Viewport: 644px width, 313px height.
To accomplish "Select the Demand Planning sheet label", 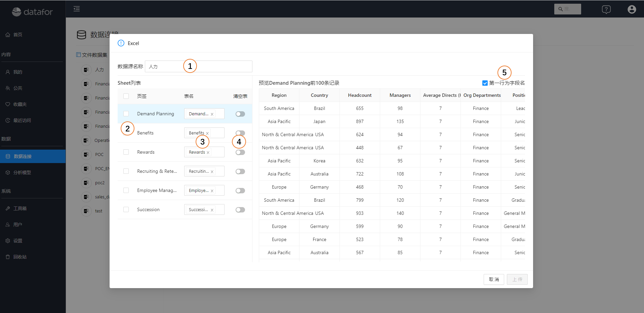I will tap(156, 114).
